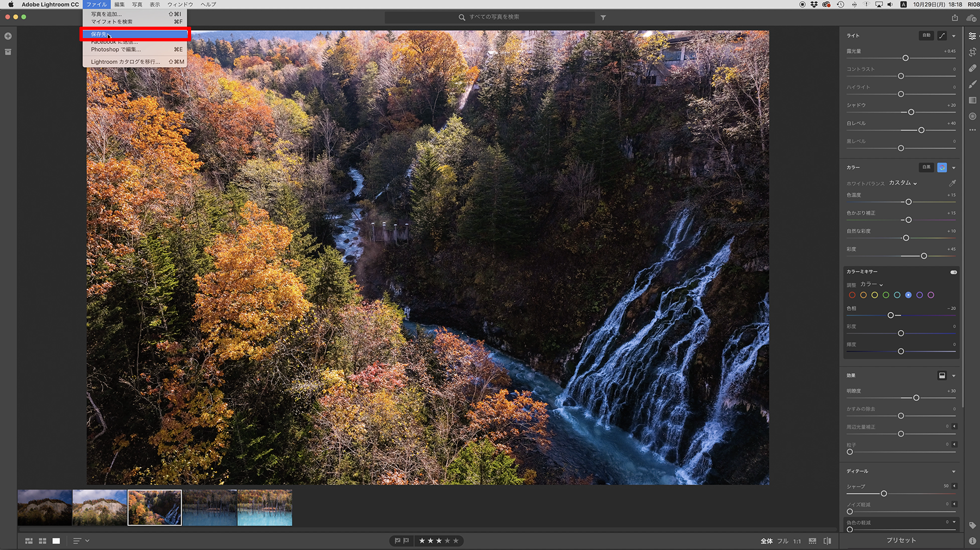Image resolution: width=980 pixels, height=550 pixels.
Task: Expand the シャープ options triangle
Action: (x=954, y=486)
